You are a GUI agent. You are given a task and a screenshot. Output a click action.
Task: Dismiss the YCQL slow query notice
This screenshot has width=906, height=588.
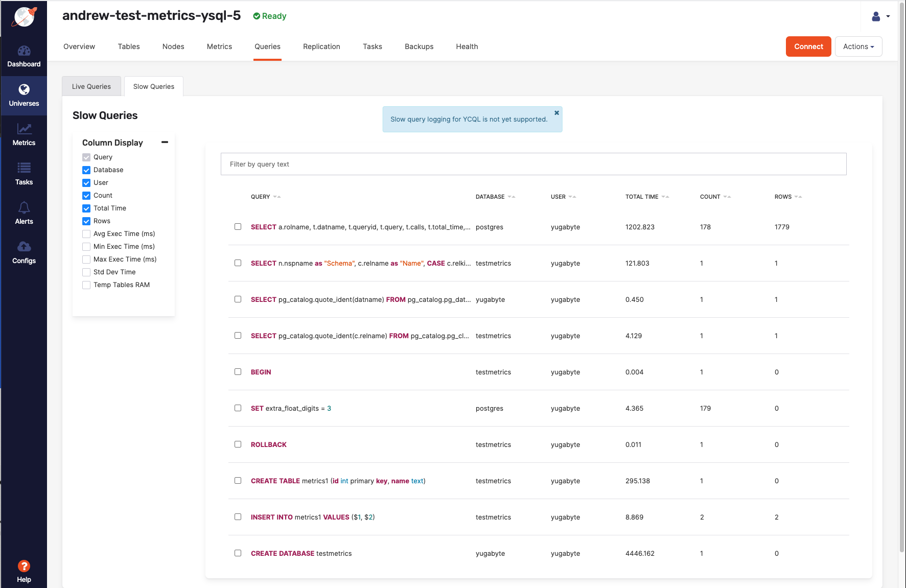point(556,113)
